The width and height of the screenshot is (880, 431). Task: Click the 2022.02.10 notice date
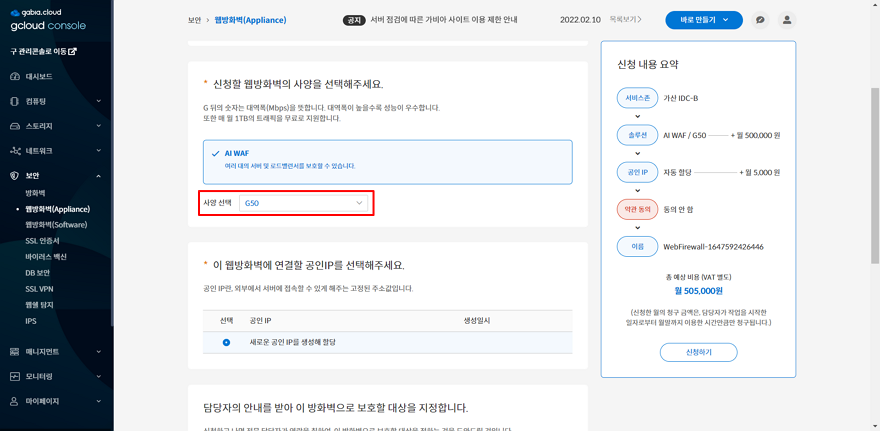pyautogui.click(x=580, y=20)
